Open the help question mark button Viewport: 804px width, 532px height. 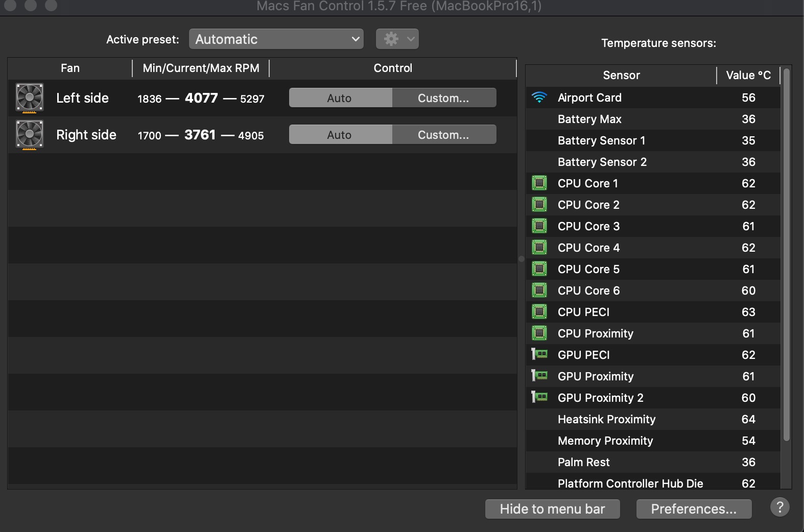779,507
